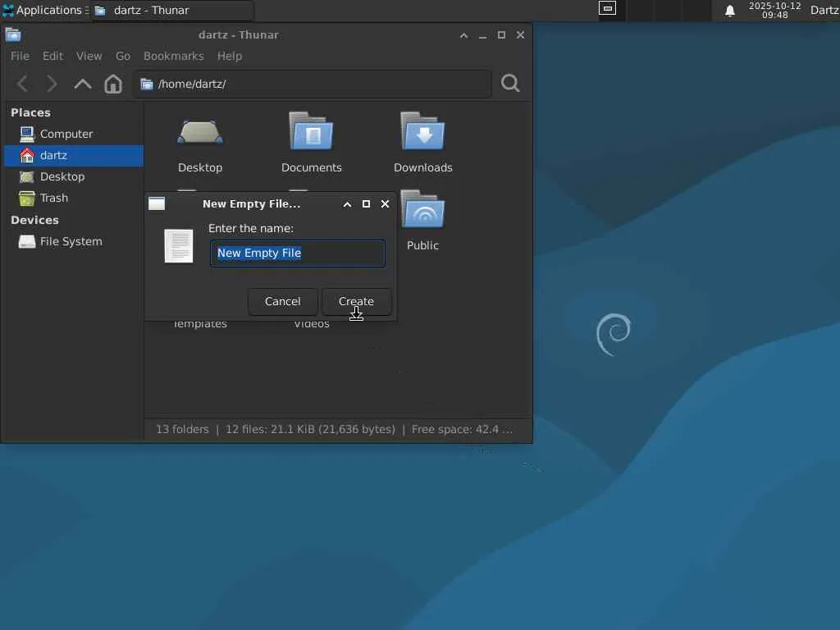This screenshot has width=840, height=630.
Task: Open home folder via house icon
Action: 113,84
